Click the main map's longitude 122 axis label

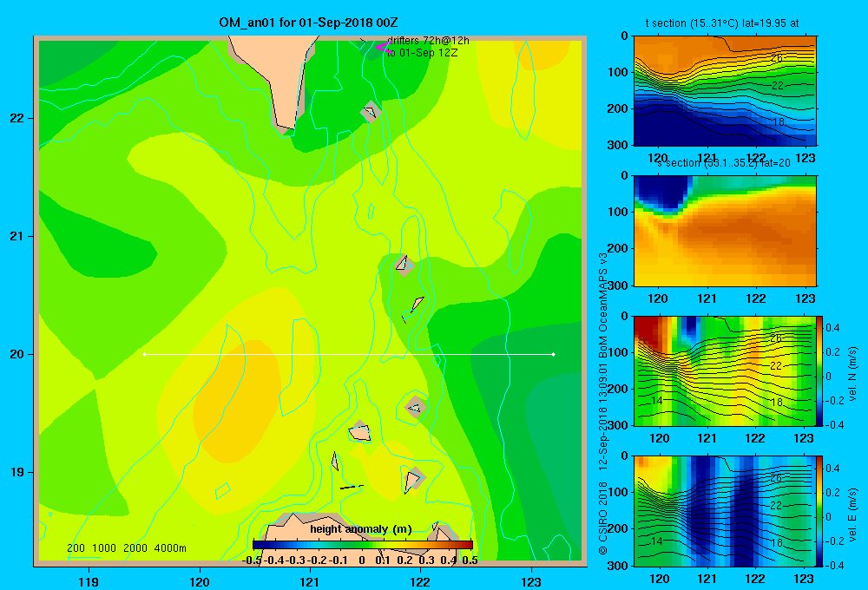coord(420,581)
